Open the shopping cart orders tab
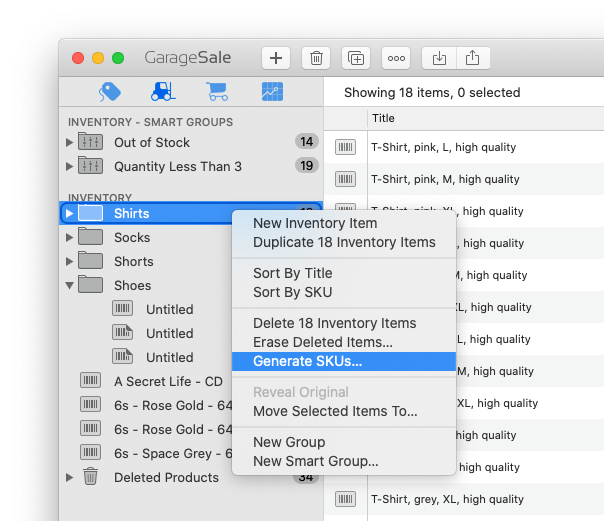 coord(217,92)
